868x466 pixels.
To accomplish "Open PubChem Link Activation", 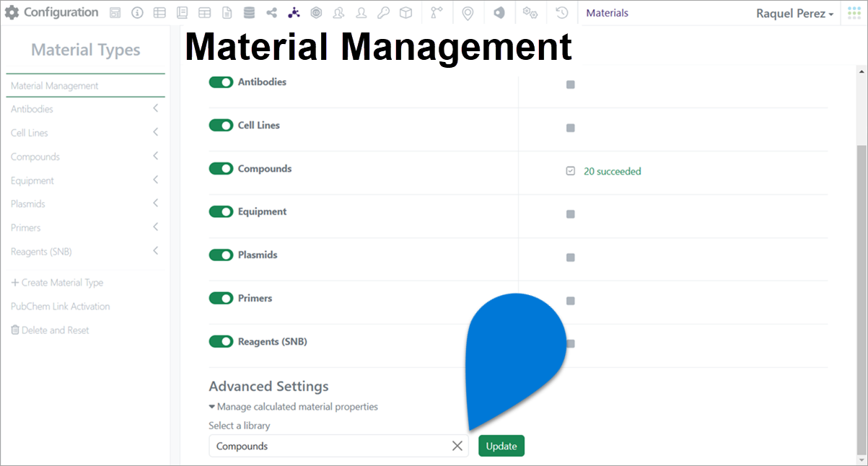I will (61, 307).
